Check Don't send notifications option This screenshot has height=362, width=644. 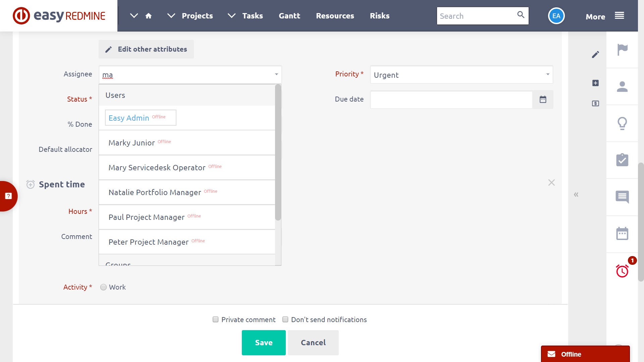[x=285, y=319]
